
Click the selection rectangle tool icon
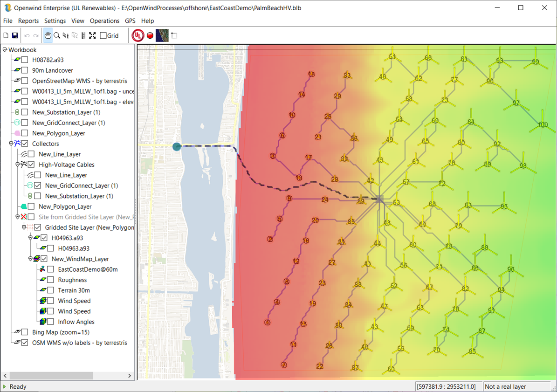click(x=174, y=35)
